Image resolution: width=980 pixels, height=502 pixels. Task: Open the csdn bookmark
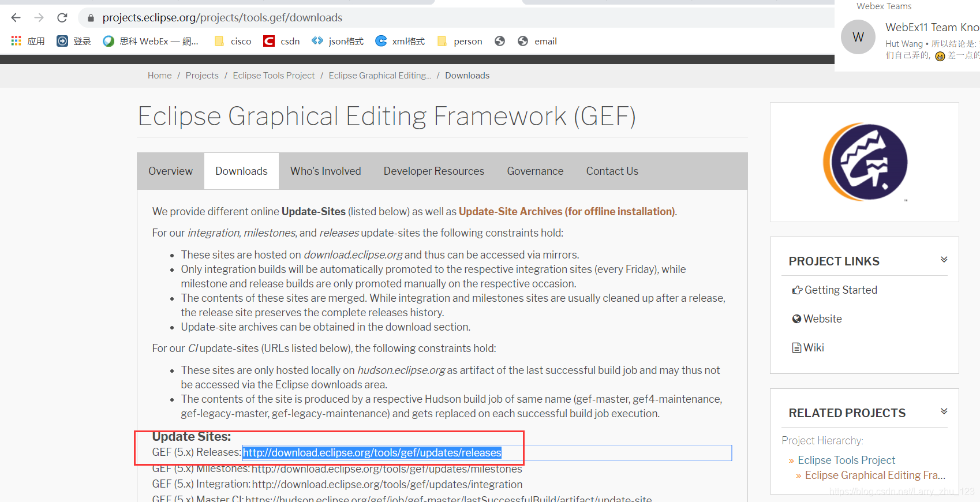pos(282,41)
